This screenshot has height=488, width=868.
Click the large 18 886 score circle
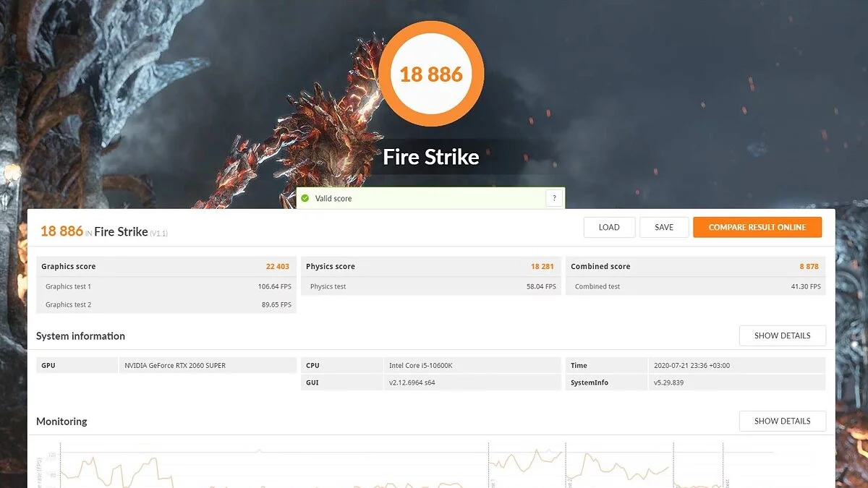[x=431, y=74]
